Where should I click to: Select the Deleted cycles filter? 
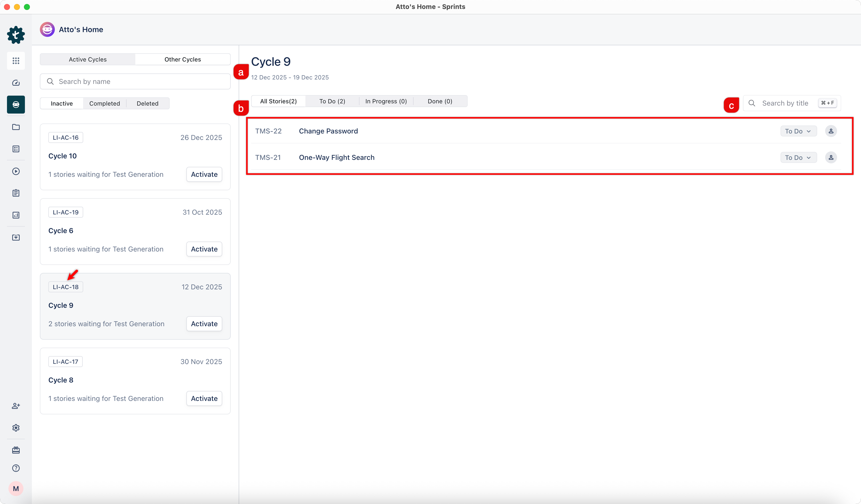pyautogui.click(x=147, y=103)
